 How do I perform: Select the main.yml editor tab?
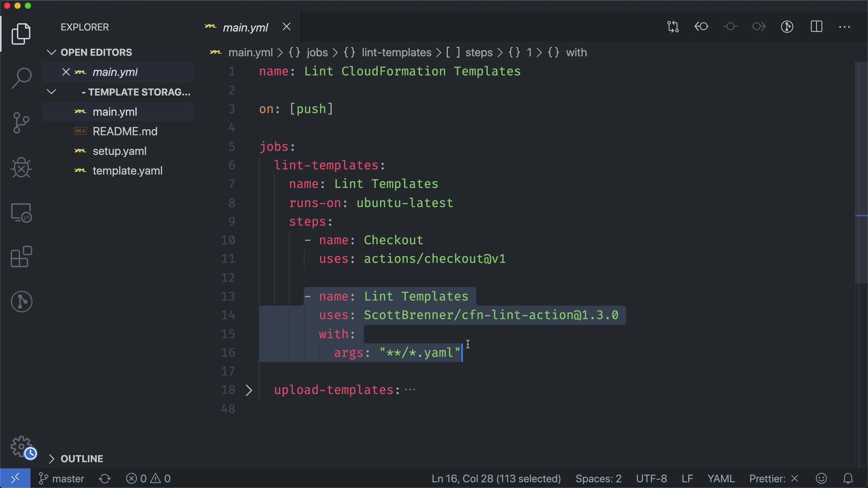(x=245, y=28)
